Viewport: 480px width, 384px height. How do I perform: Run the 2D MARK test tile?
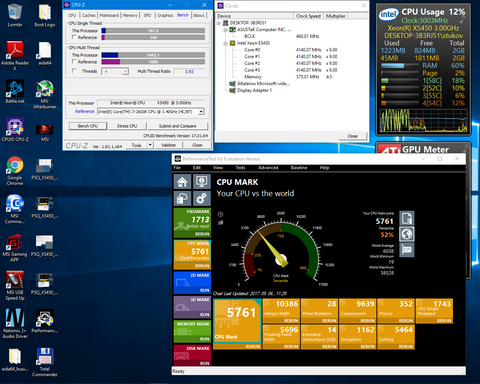pyautogui.click(x=192, y=283)
